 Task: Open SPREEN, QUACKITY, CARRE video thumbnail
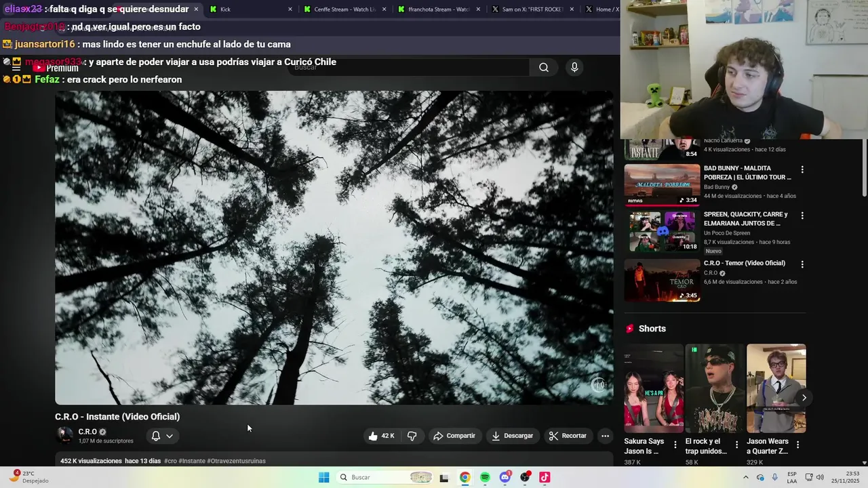point(662,232)
